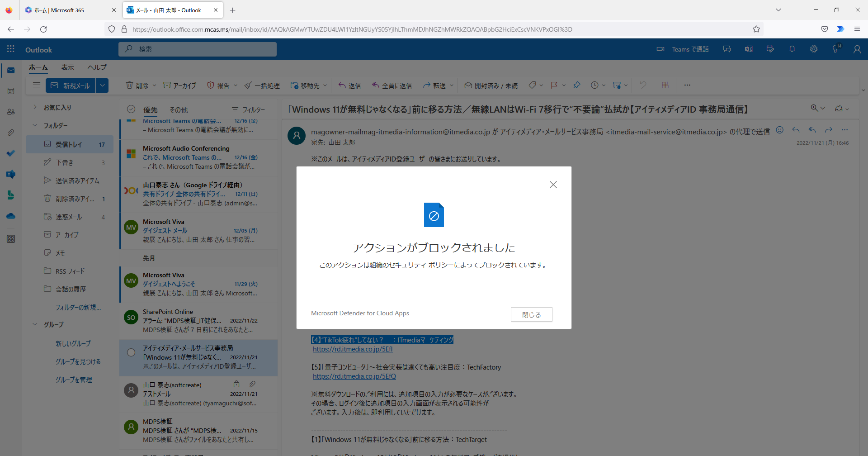The height and width of the screenshot is (456, 868).
Task: Click the 全員に返信 button
Action: click(x=392, y=85)
